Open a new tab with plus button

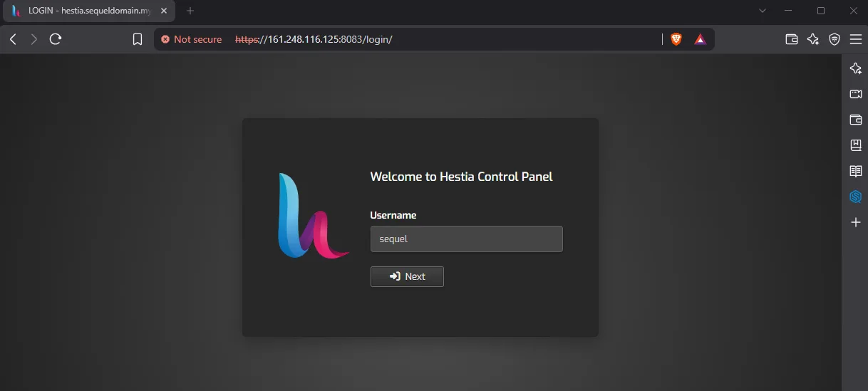[x=190, y=11]
